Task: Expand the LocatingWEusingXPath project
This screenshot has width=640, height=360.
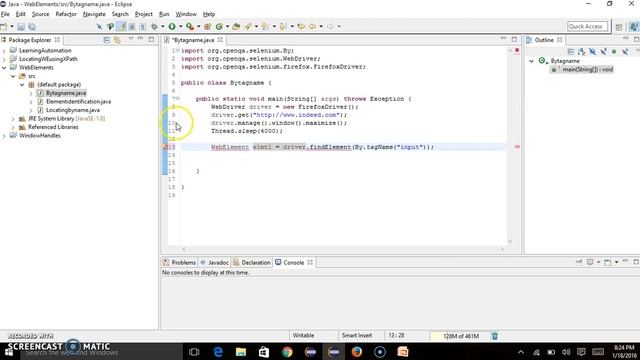Action: (4, 59)
